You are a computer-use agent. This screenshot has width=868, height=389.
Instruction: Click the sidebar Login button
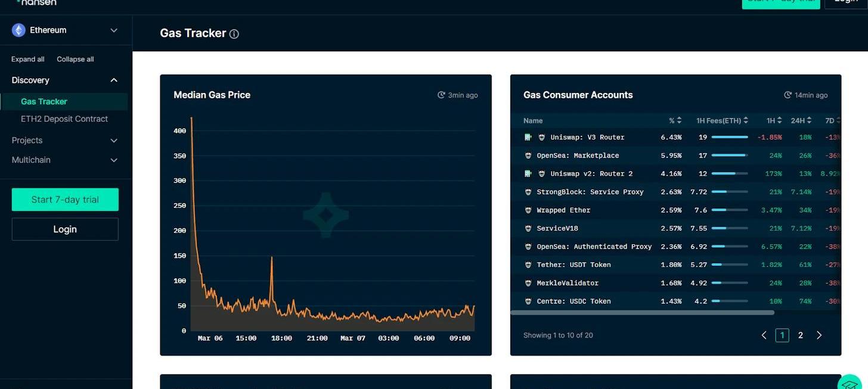[x=65, y=229]
